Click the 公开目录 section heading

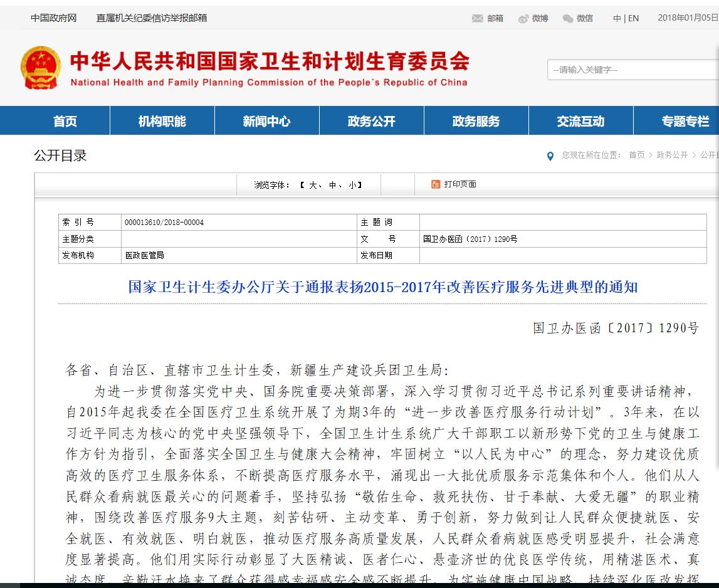pyautogui.click(x=60, y=155)
